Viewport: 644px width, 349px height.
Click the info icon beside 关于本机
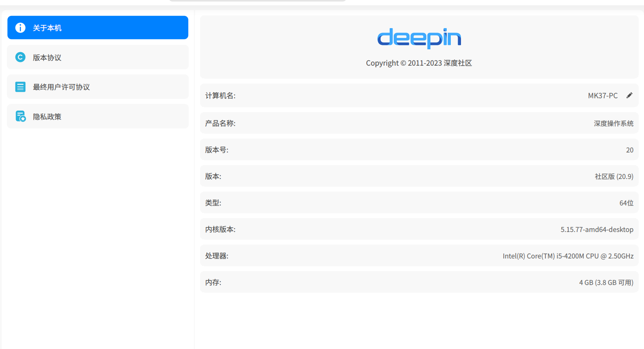tap(20, 28)
